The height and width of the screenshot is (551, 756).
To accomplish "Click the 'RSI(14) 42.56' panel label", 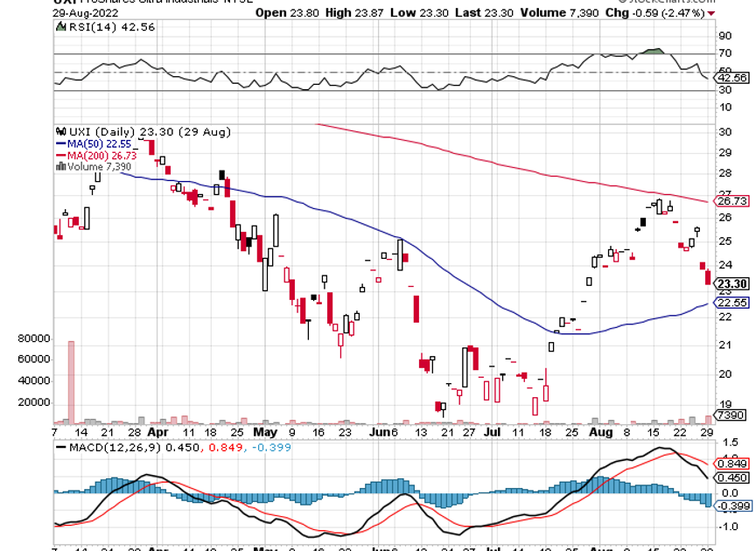I will 112,27.
